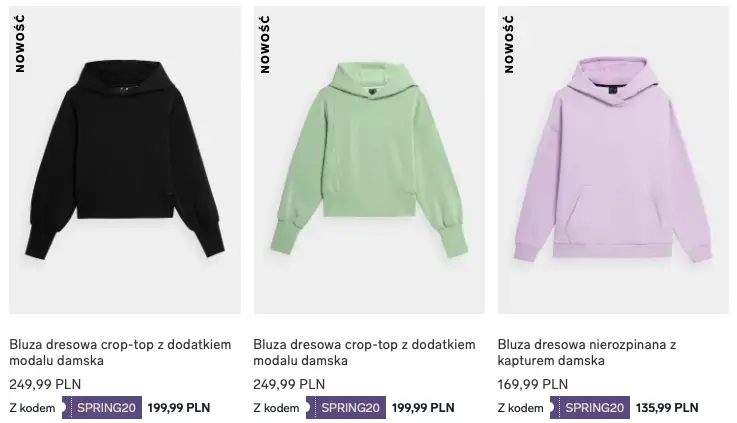Click NOWOŚĆ badge on green hoodie
Screen dimensions: 737x423
265,44
